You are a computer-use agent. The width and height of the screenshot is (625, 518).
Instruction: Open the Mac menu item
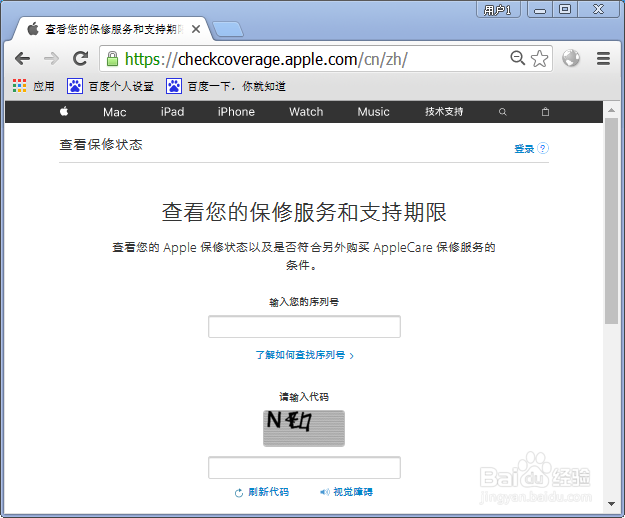click(115, 112)
